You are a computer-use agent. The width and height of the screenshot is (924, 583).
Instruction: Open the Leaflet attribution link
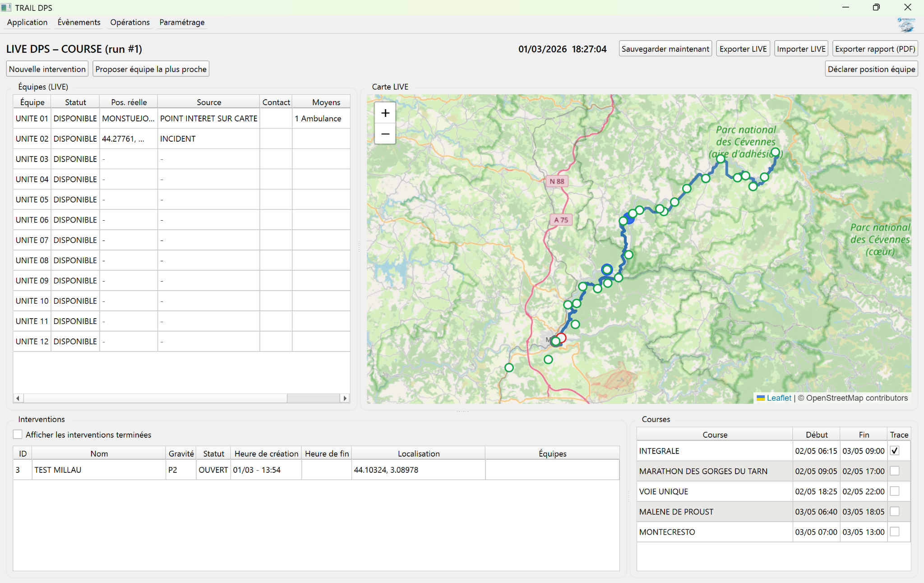pyautogui.click(x=779, y=398)
